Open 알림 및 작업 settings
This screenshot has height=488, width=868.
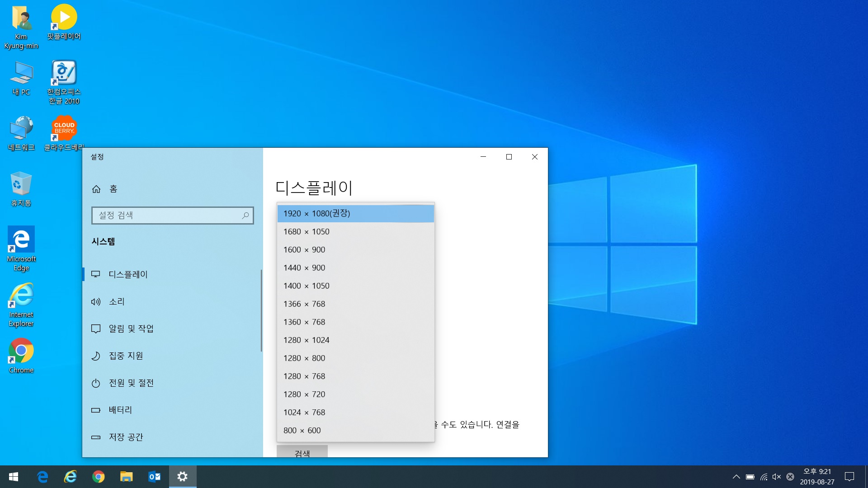tap(172, 328)
